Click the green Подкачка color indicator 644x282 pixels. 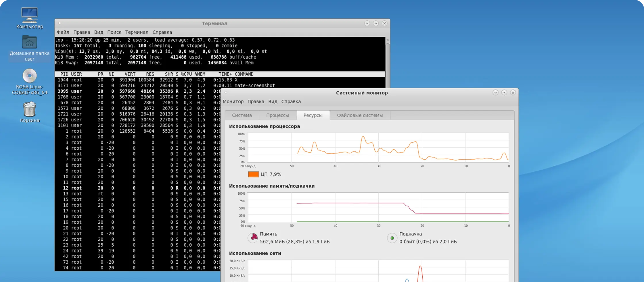click(392, 238)
